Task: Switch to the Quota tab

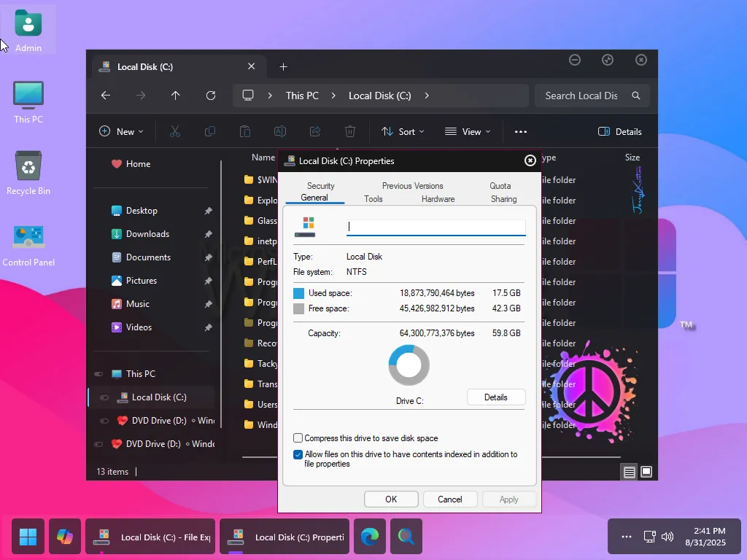Action: coord(500,186)
